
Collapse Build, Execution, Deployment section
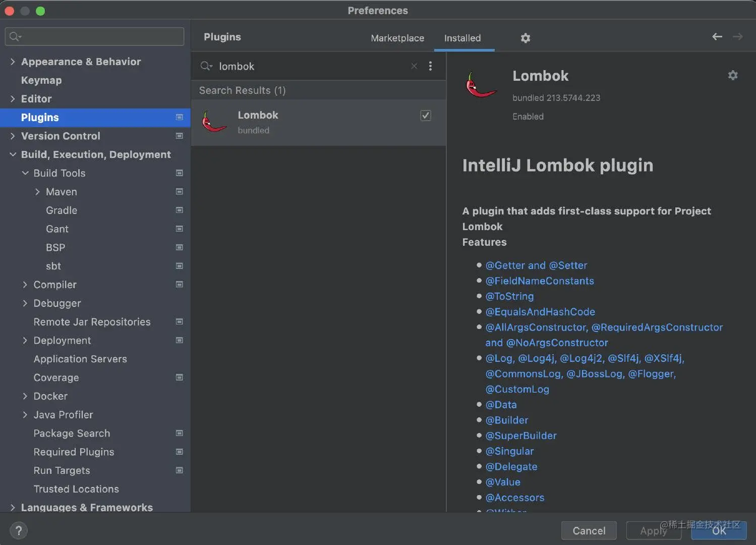13,154
